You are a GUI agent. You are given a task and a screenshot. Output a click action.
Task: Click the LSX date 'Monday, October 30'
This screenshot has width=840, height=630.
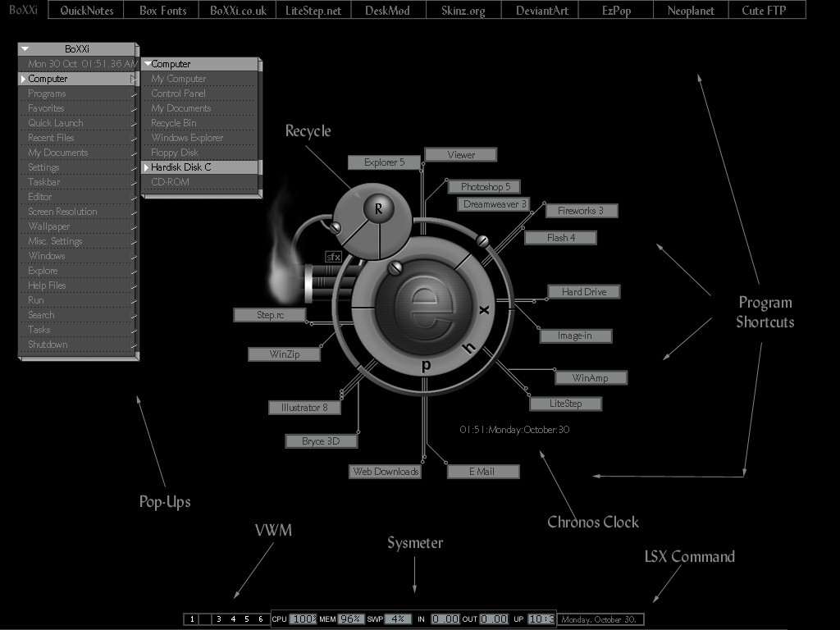(599, 619)
